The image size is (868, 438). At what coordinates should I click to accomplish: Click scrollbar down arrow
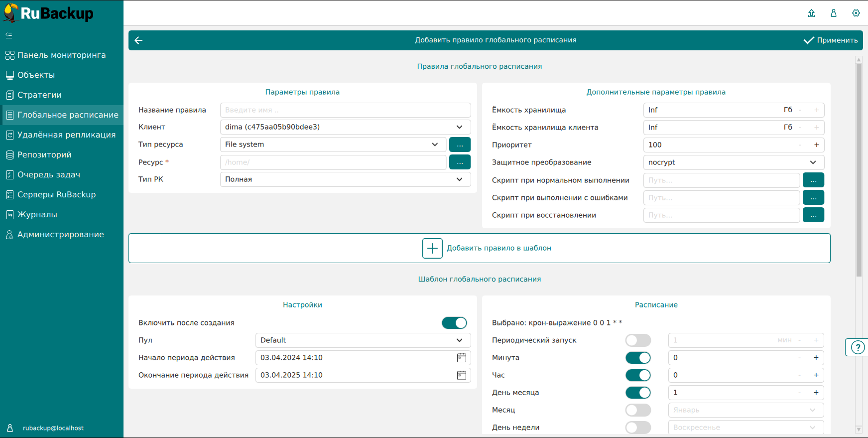[x=859, y=429]
